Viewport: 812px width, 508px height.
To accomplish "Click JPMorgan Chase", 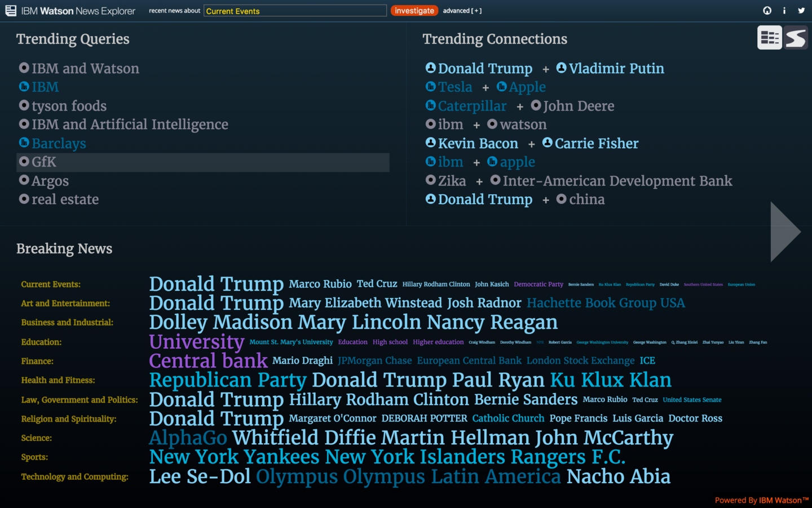I will (x=374, y=361).
